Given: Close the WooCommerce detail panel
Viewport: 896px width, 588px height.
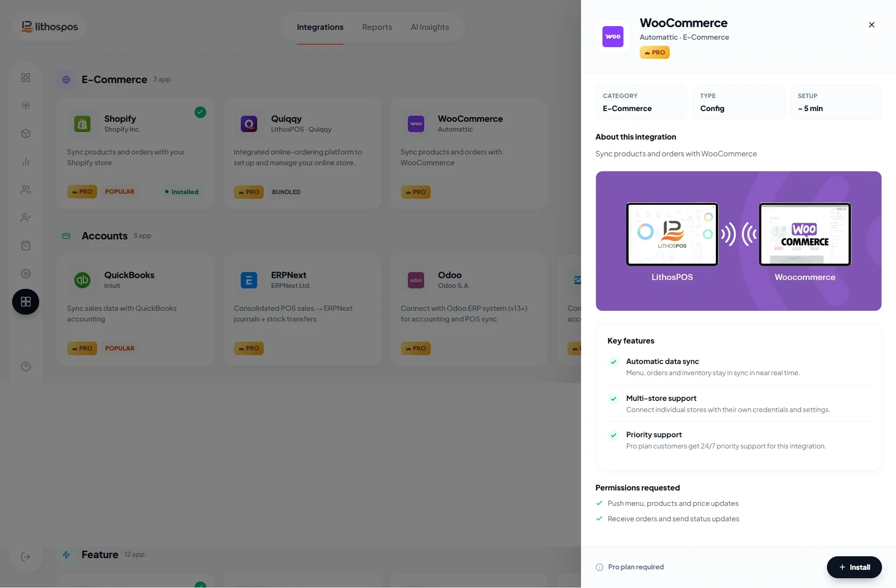Looking at the screenshot, I should (x=871, y=25).
